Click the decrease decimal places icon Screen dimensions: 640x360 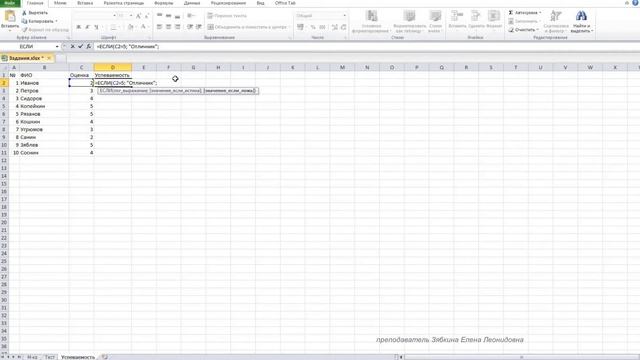tap(344, 27)
